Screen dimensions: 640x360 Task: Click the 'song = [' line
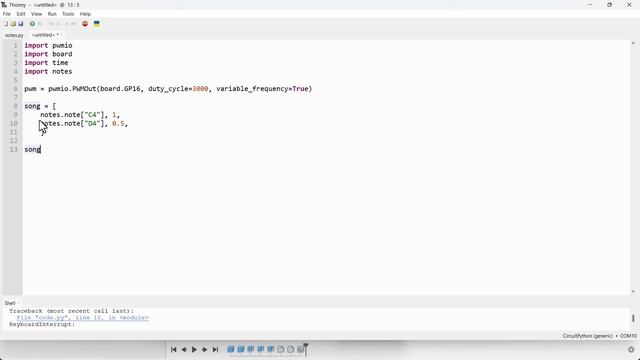click(x=40, y=106)
